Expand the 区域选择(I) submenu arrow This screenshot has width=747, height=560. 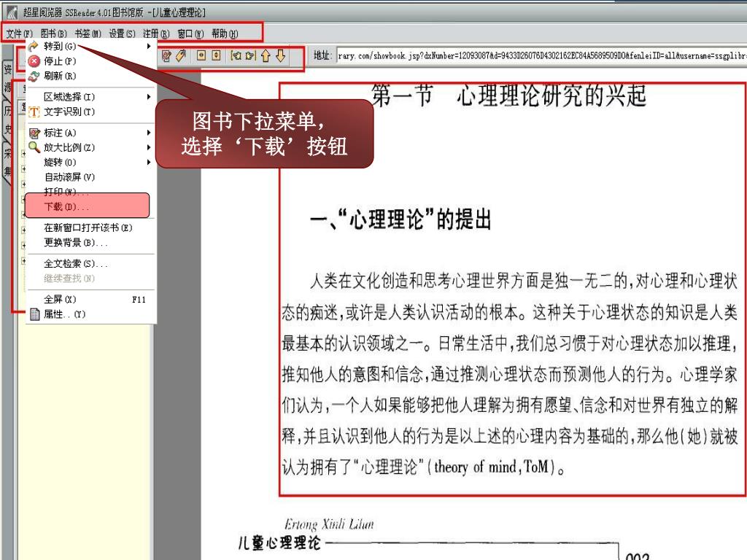pos(149,97)
